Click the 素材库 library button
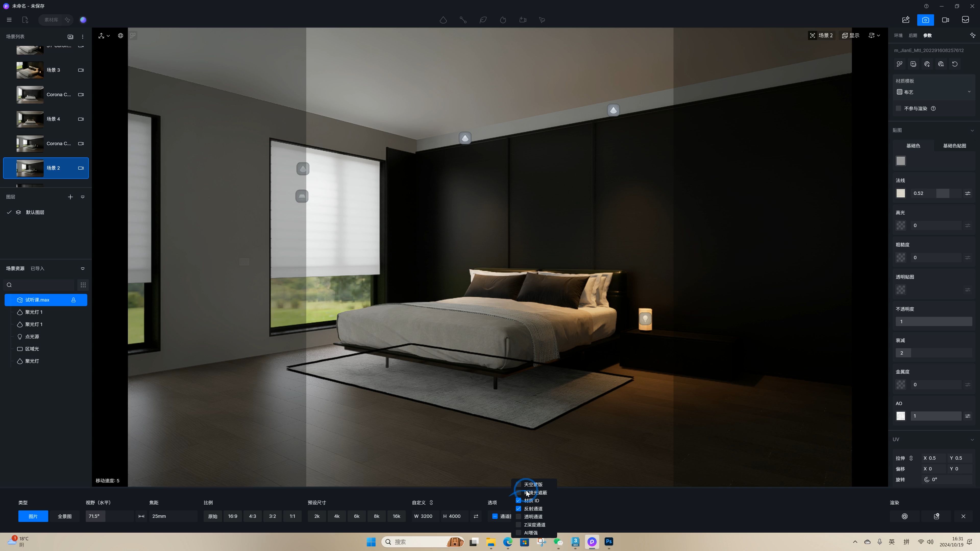 pyautogui.click(x=51, y=20)
